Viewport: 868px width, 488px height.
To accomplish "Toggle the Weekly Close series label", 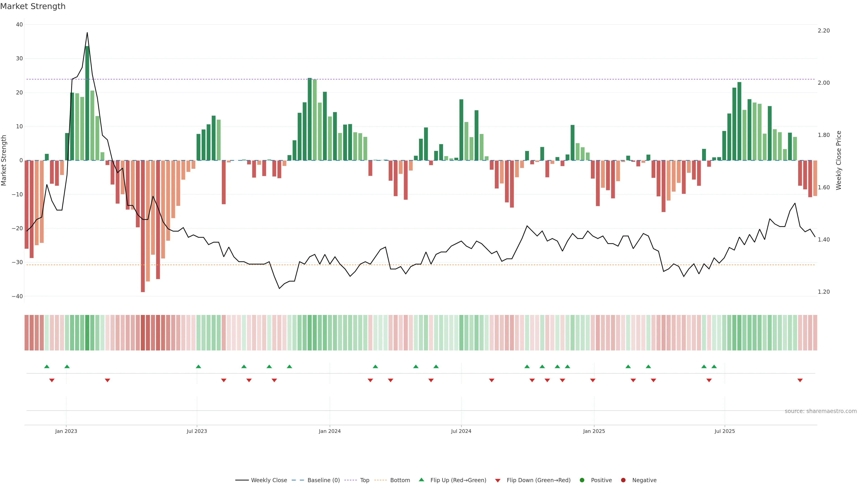I will [269, 480].
